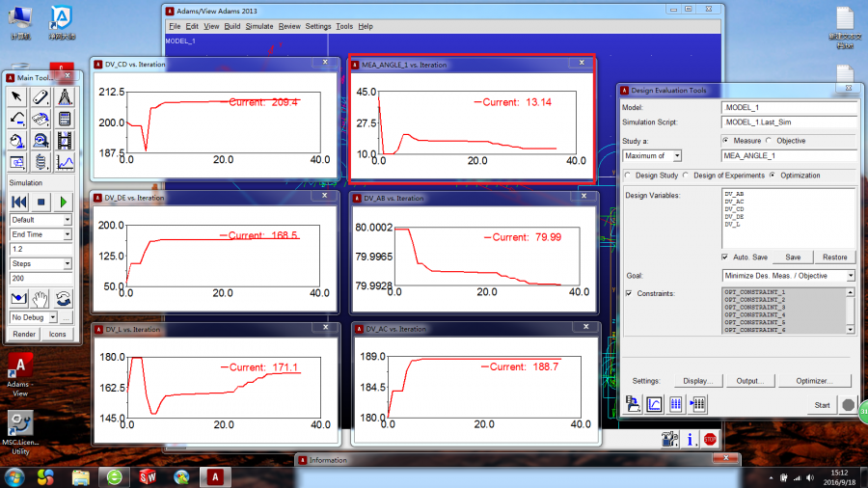Viewport: 868px width, 488px height.
Task: Start simulation with green play button
Action: pyautogui.click(x=63, y=202)
